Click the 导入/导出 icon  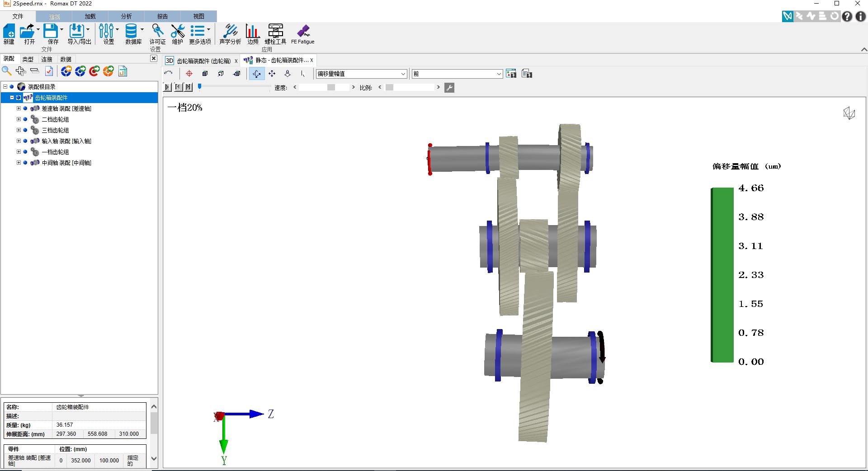coord(76,31)
